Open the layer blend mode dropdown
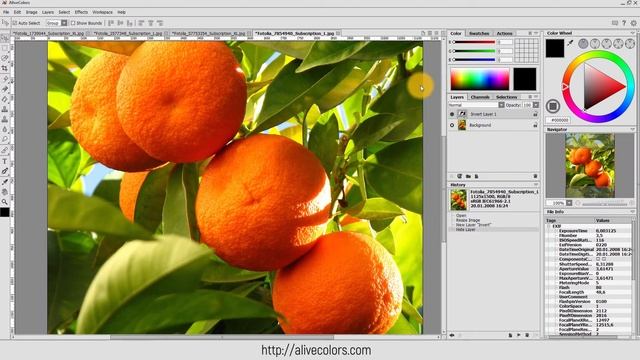The height and width of the screenshot is (360, 640). tap(501, 105)
